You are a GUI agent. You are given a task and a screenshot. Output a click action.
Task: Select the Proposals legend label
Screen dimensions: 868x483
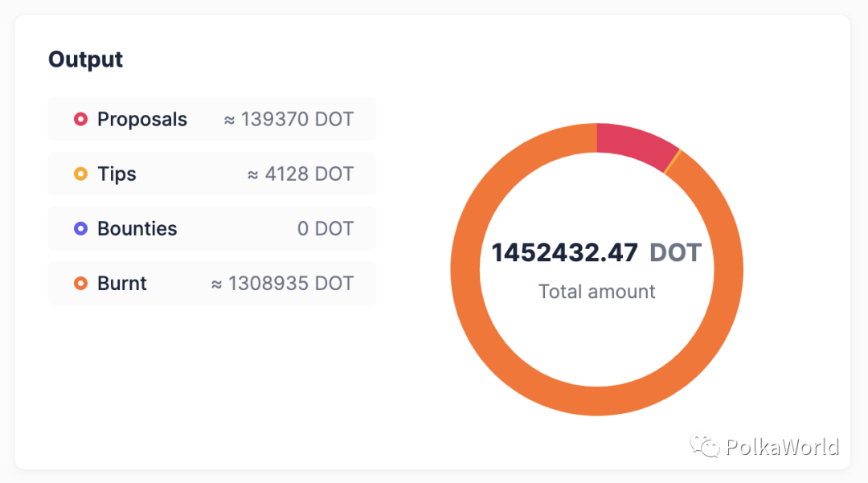[x=142, y=120]
